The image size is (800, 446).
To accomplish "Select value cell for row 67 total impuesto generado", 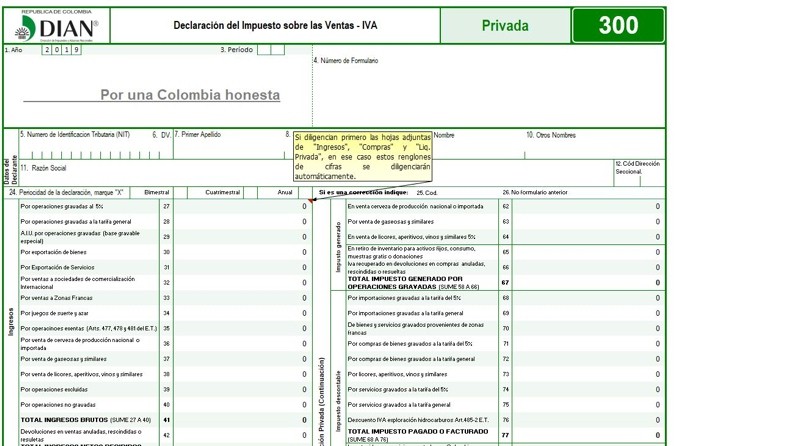I will 588,283.
